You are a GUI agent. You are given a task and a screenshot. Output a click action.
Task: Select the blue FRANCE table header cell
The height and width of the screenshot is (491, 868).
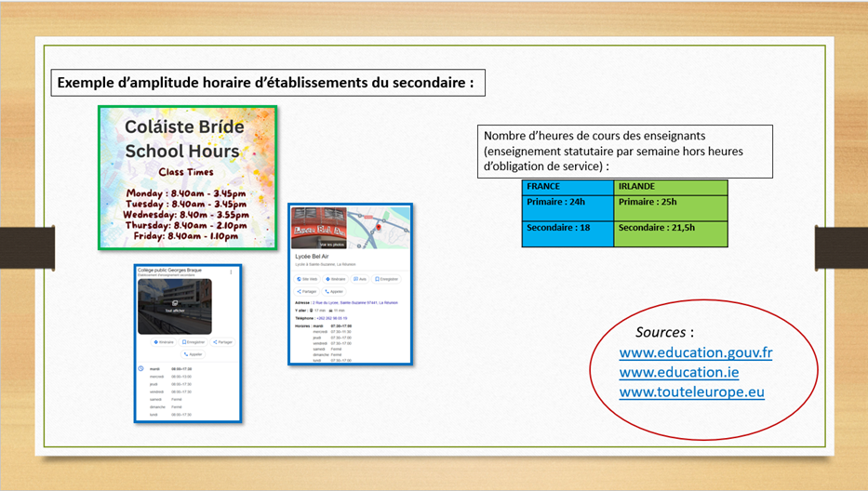point(568,186)
